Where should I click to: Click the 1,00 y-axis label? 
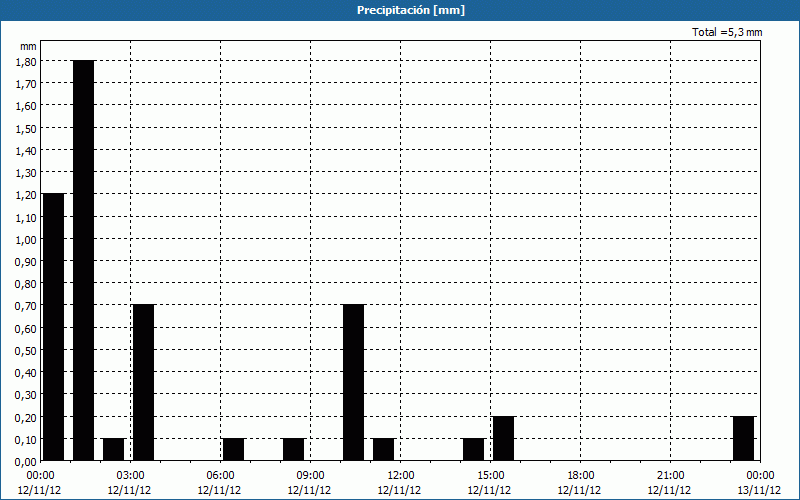click(26, 240)
